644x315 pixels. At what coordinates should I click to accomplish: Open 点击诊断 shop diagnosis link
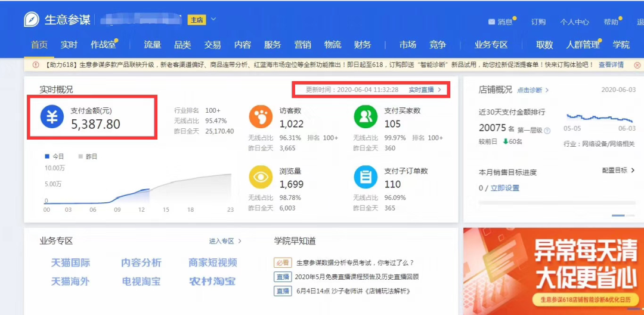click(532, 90)
